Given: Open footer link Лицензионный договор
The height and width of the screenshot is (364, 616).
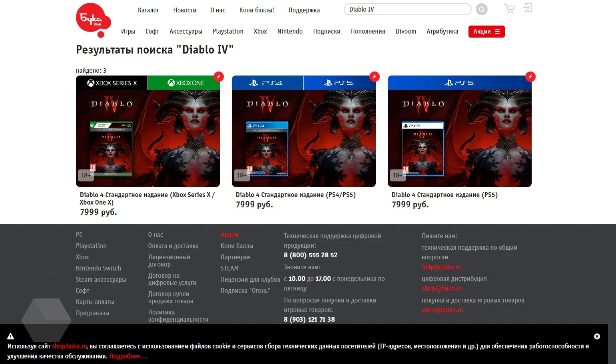Looking at the screenshot, I should tap(169, 261).
